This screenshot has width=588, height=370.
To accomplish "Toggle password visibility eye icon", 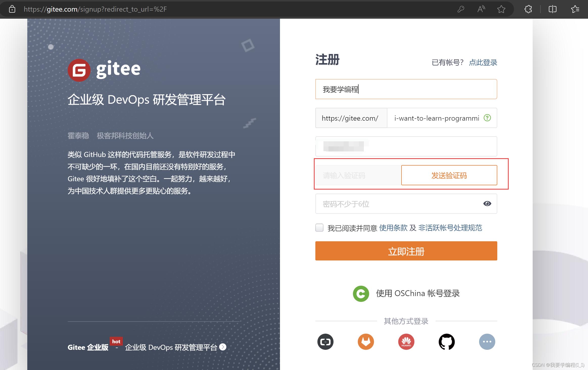I will (487, 204).
